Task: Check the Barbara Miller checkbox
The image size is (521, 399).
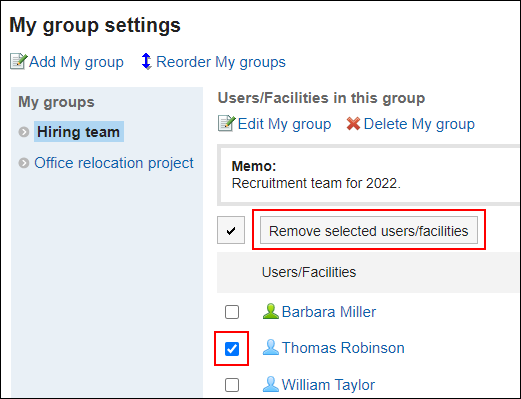Action: tap(232, 312)
